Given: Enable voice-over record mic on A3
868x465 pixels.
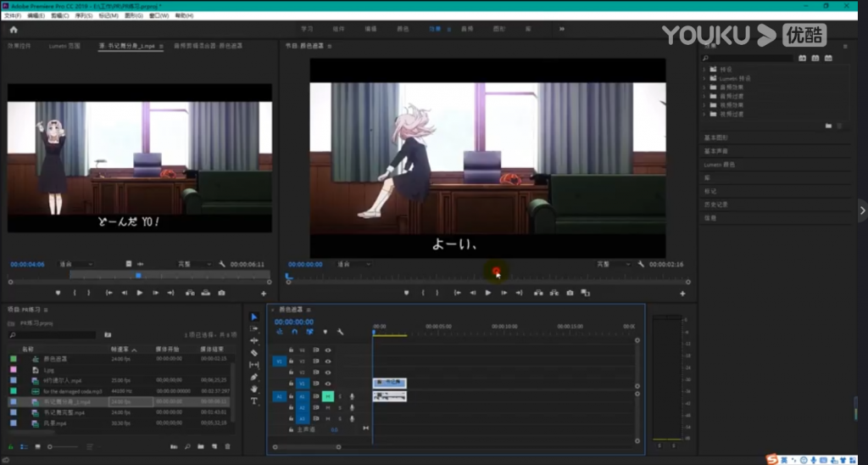Looking at the screenshot, I should click(x=352, y=419).
